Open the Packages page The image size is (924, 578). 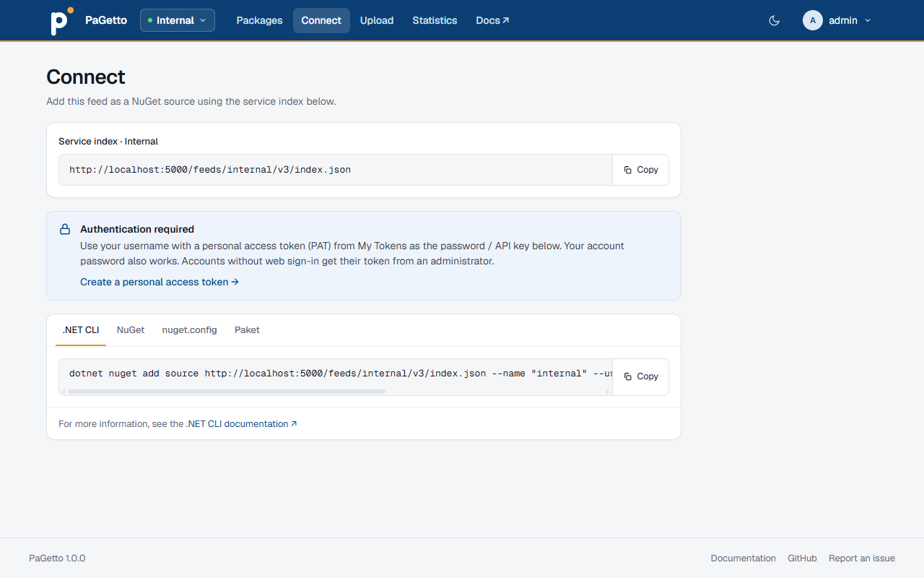click(x=259, y=20)
